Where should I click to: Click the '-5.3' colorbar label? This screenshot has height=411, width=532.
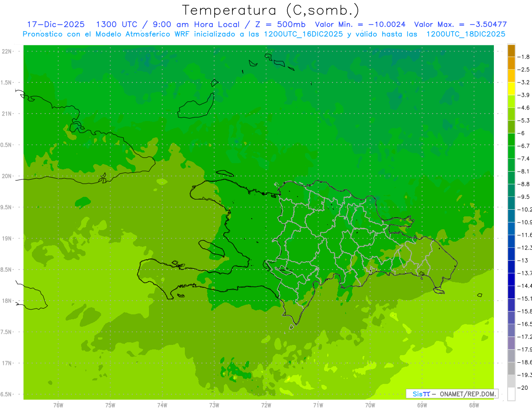[524, 121]
